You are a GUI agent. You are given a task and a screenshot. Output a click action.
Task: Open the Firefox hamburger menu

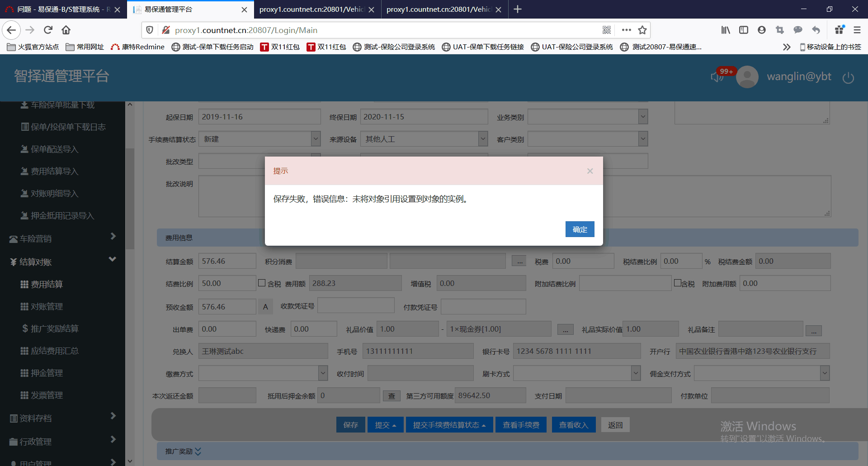pyautogui.click(x=857, y=30)
